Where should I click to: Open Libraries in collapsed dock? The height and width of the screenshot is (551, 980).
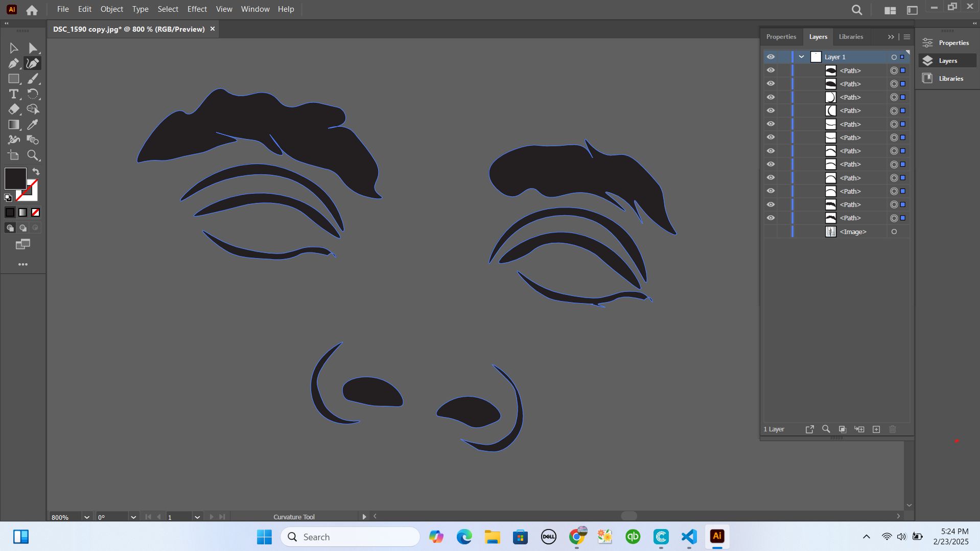947,79
